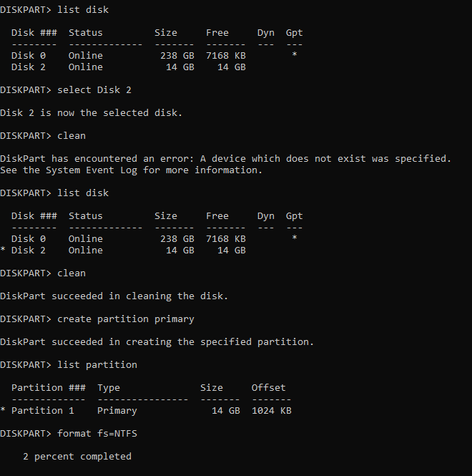
Task: Click the "Offset" column header
Action: (x=268, y=388)
